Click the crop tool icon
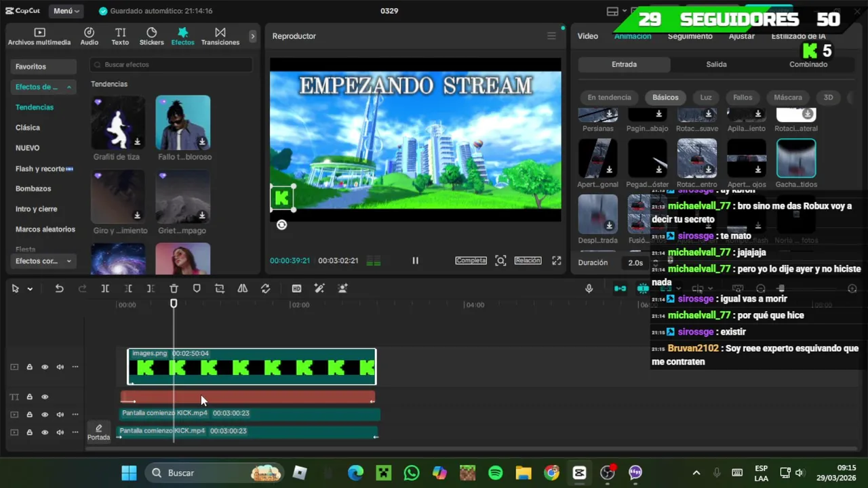Screen dimensions: 868x488 (220, 289)
